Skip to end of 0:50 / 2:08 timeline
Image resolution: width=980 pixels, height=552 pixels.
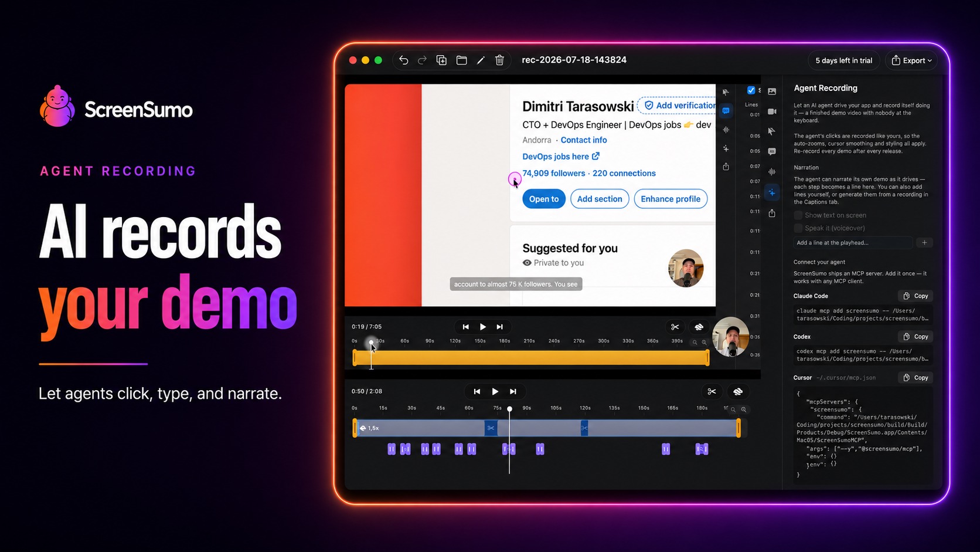(513, 391)
